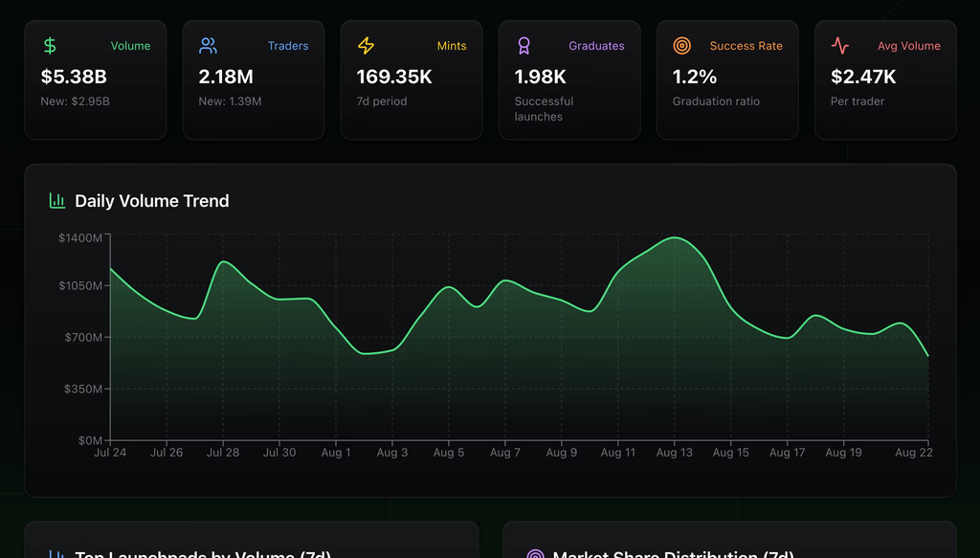Click the $2.47K average volume per trader
The width and height of the screenshot is (980, 558).
point(863,77)
